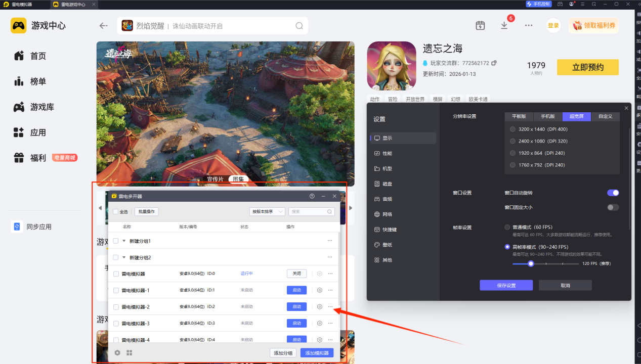Click the right carousel arrow beside game thumbnails
Image resolution: width=641 pixels, height=364 pixels.
pyautogui.click(x=351, y=208)
